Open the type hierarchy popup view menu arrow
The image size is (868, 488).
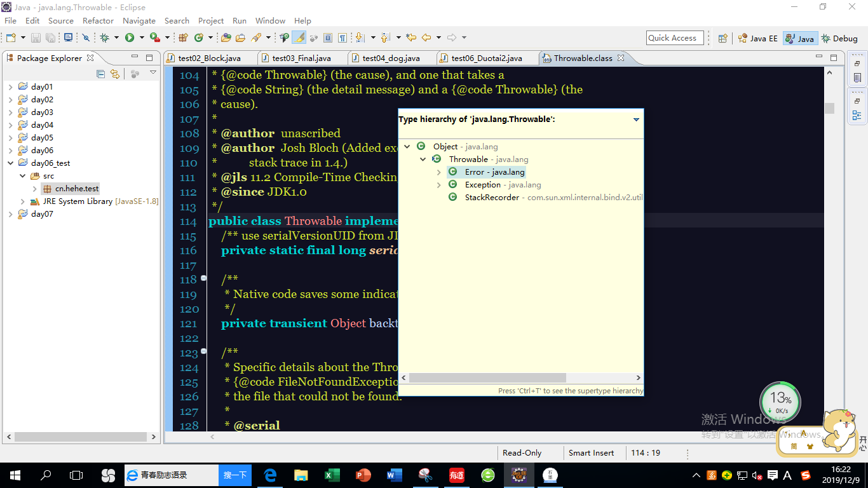pyautogui.click(x=636, y=119)
